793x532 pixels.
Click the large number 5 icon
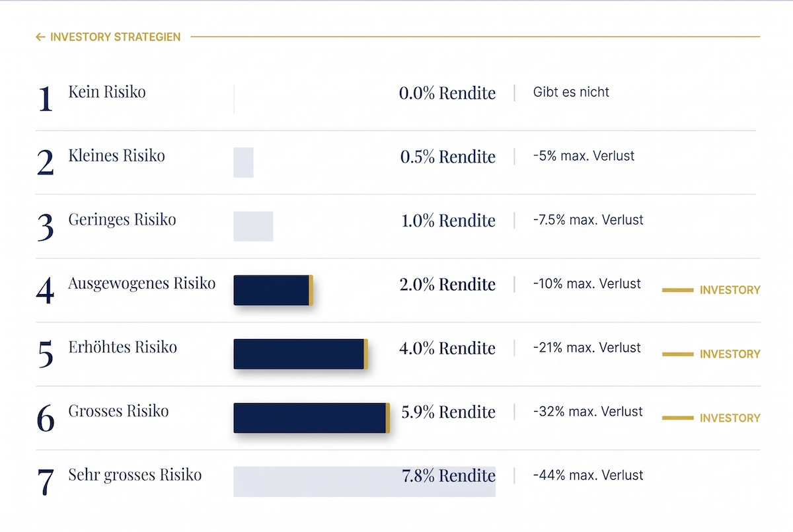click(x=45, y=356)
